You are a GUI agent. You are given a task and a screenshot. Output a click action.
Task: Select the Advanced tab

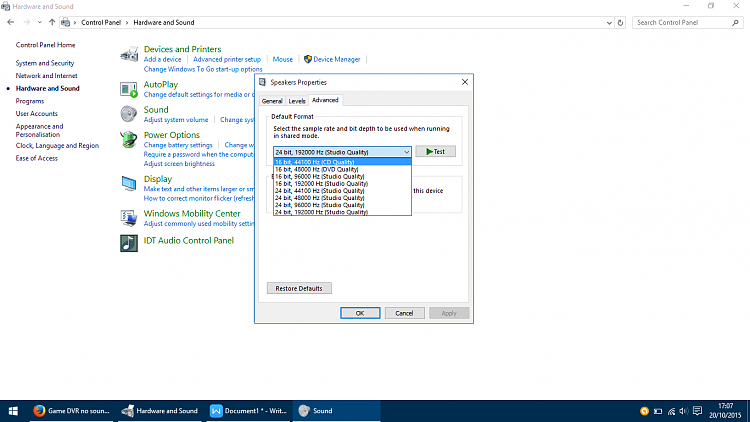click(x=325, y=100)
